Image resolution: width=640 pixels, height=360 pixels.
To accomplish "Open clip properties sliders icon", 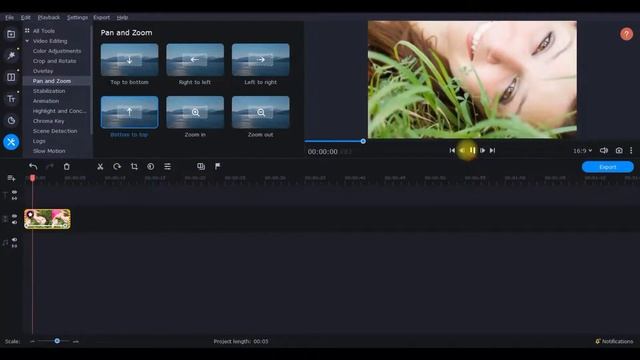I will pyautogui.click(x=167, y=167).
